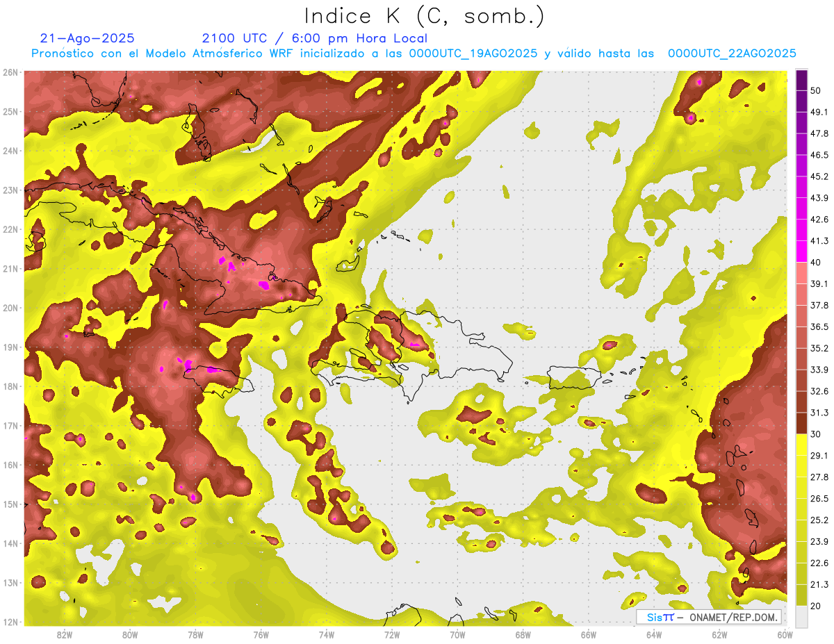The image size is (834, 644).
Task: Click the '43.9' legend value
Action: [819, 198]
